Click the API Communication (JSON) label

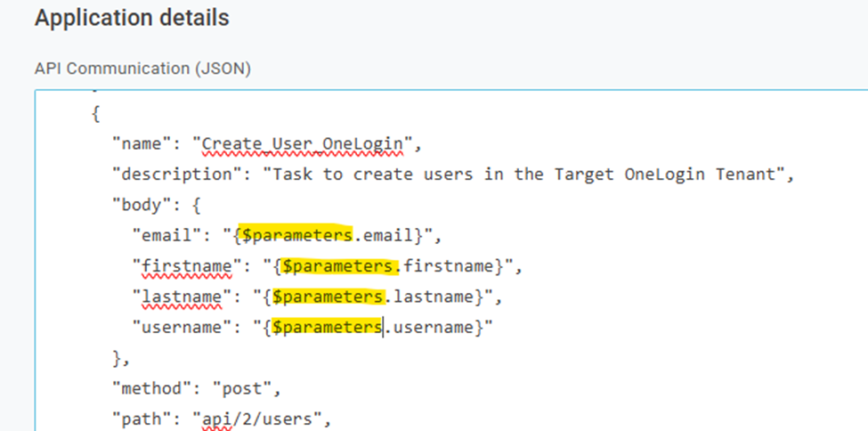[x=142, y=69]
